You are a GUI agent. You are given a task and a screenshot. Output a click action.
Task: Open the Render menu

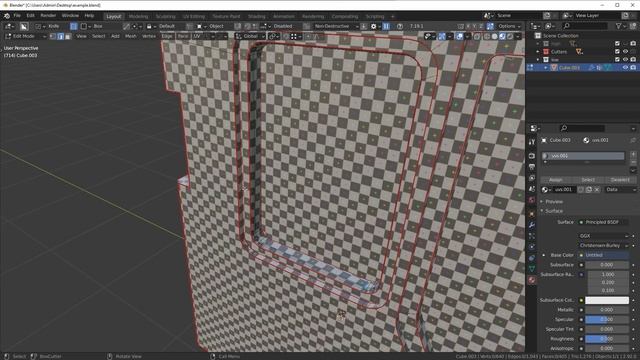(x=48, y=16)
